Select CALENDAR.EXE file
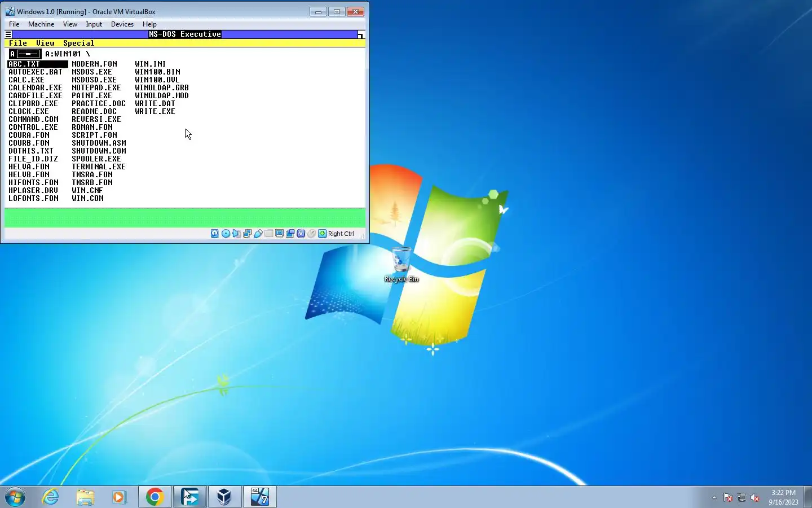812x508 pixels. click(x=36, y=87)
